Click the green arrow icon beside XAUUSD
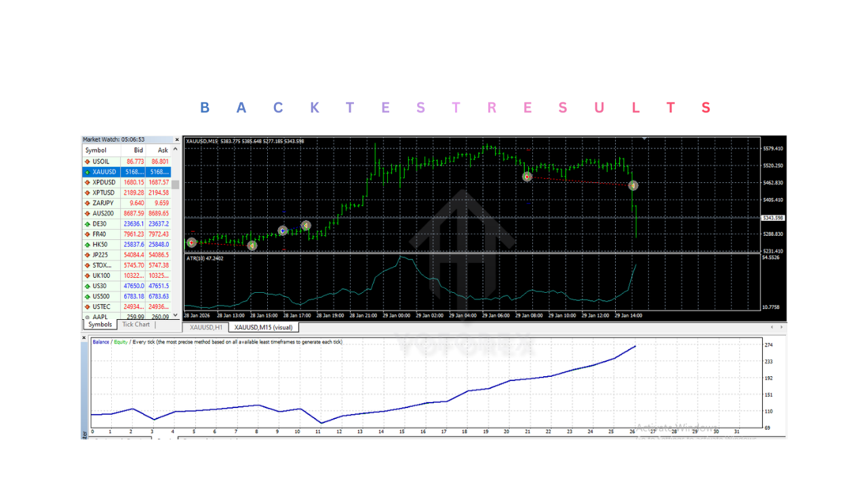Image resolution: width=868 pixels, height=488 pixels. coord(88,171)
